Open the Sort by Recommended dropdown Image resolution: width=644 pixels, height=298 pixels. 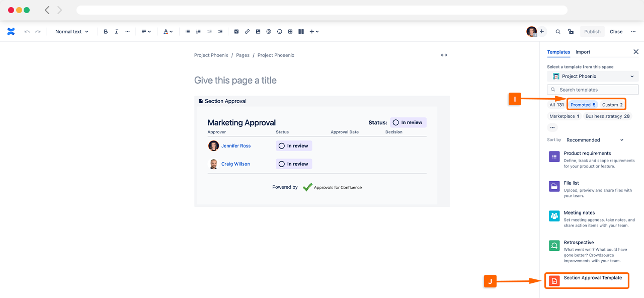[x=594, y=140]
